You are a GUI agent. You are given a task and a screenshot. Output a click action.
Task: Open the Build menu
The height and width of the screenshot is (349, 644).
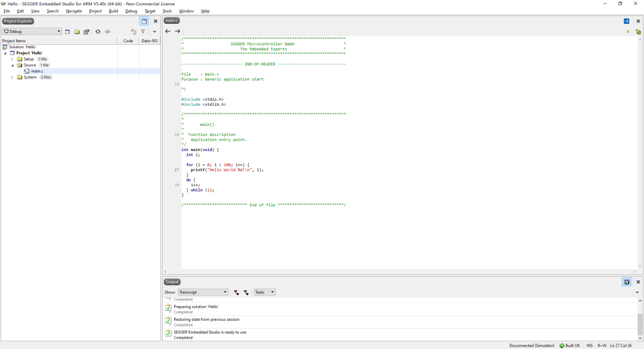click(x=113, y=11)
